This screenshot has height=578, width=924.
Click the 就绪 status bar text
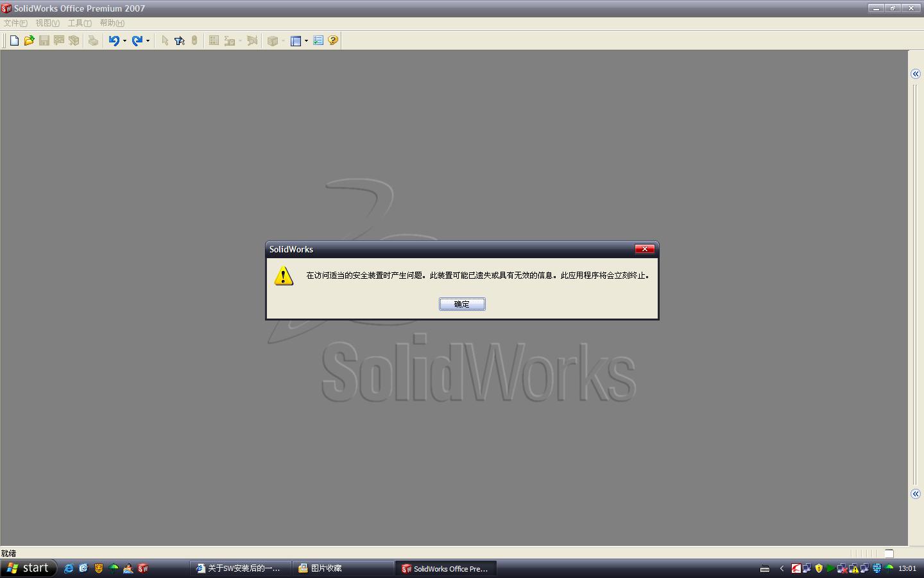click(x=9, y=554)
